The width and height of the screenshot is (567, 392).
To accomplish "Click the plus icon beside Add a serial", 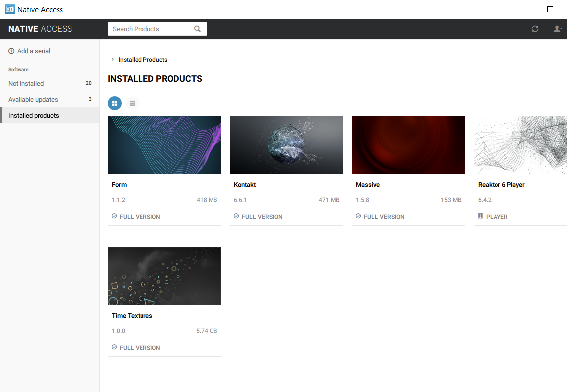I will pos(11,51).
